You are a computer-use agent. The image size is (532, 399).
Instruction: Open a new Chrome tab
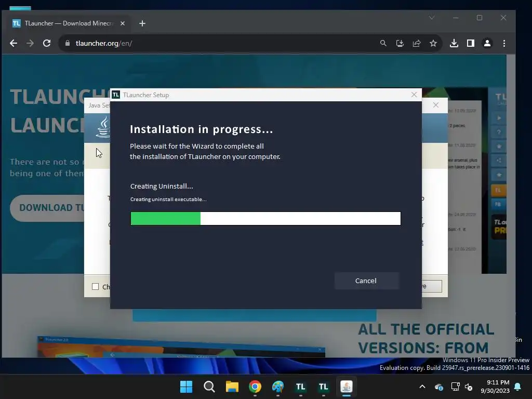(142, 23)
